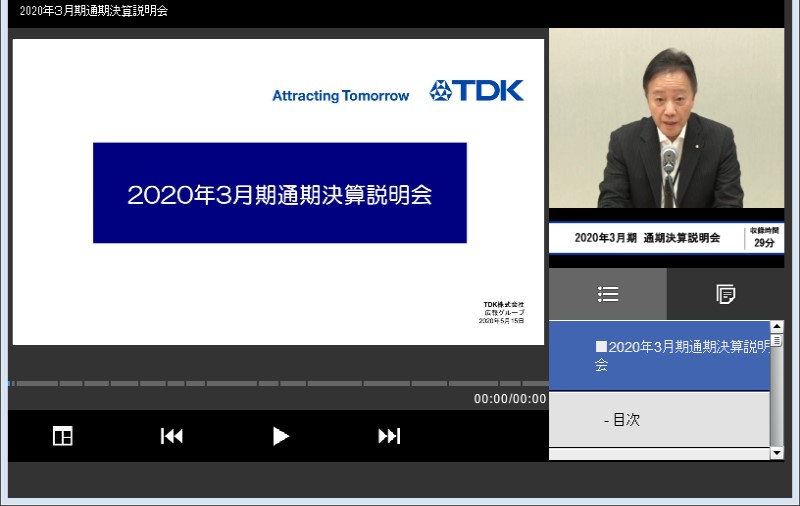Seek on the playback progress bar
Image resolution: width=800 pixels, height=506 pixels.
[x=279, y=383]
